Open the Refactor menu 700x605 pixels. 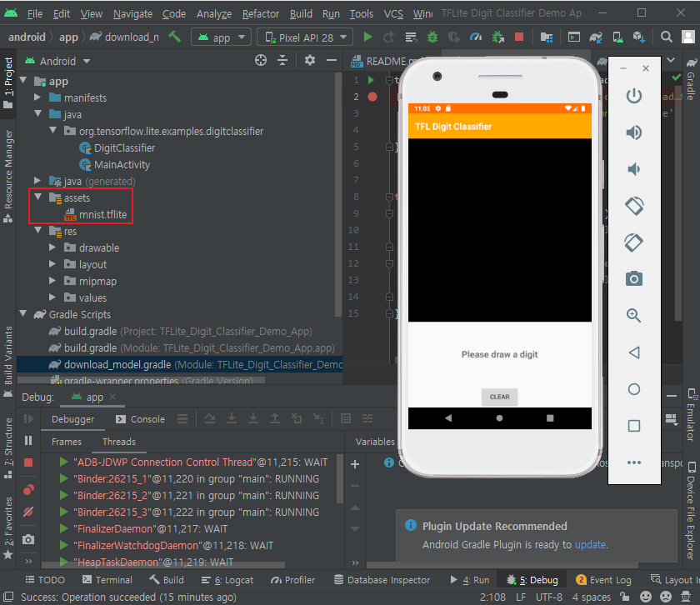coord(261,14)
